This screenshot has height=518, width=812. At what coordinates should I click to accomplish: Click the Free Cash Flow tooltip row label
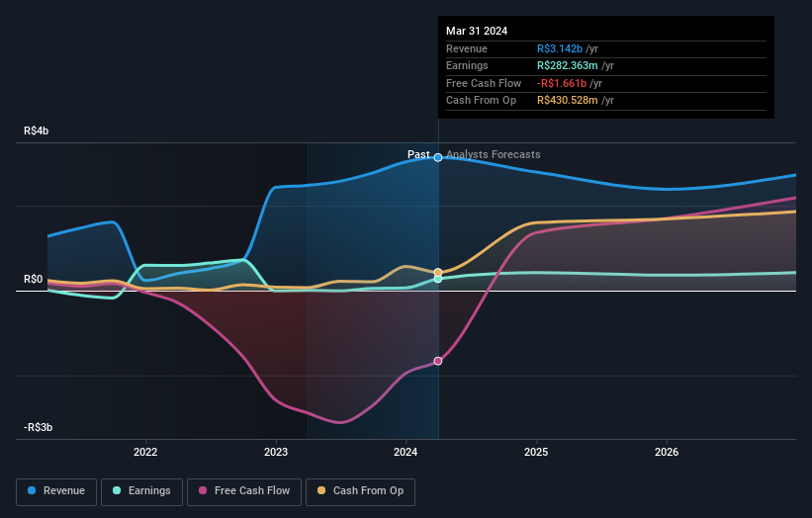click(484, 83)
